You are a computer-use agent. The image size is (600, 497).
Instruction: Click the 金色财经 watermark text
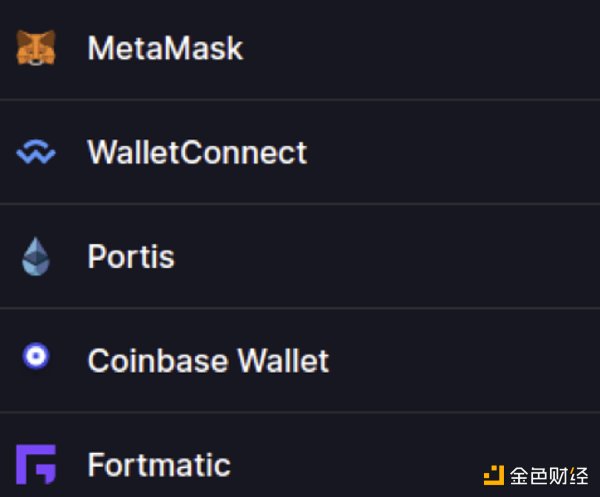click(x=549, y=476)
